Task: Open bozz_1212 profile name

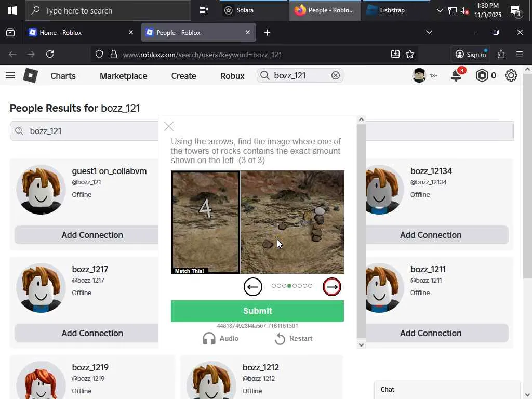Action: pyautogui.click(x=261, y=367)
